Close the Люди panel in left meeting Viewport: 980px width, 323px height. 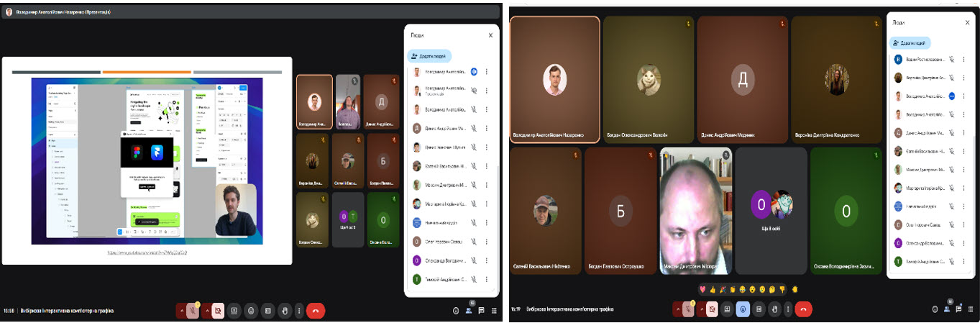point(490,35)
